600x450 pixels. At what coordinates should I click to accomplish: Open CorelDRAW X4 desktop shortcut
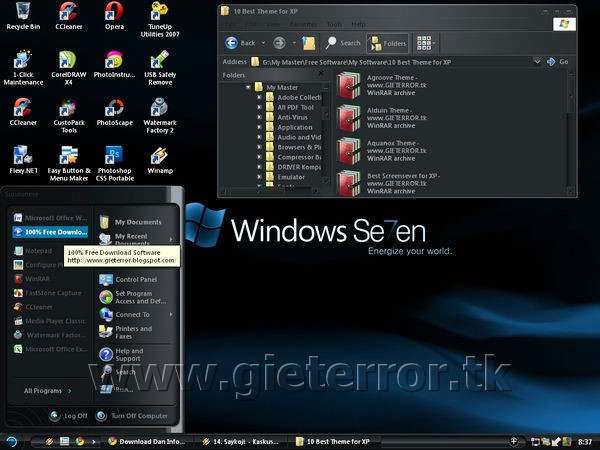tap(68, 68)
